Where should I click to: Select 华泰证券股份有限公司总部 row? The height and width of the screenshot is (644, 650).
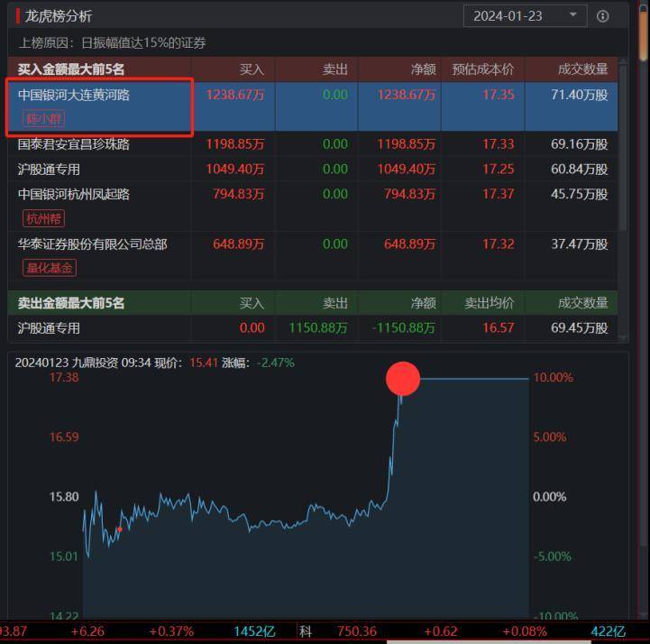313,256
